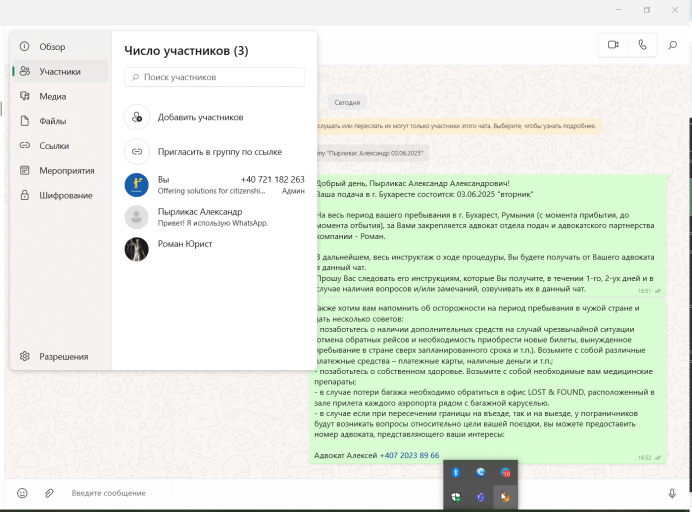
Task: Open your own avatar (Вы)
Action: pos(137,185)
